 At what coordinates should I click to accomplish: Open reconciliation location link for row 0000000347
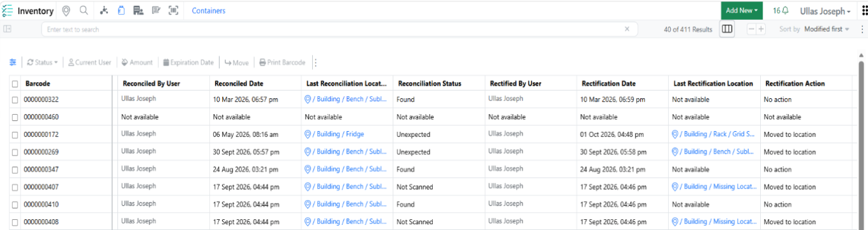tap(346, 169)
